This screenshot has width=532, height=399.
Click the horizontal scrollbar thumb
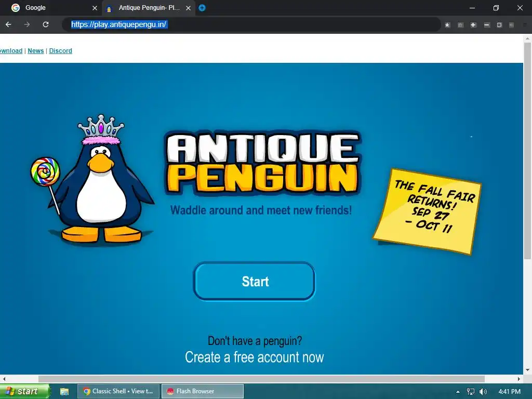click(261, 379)
